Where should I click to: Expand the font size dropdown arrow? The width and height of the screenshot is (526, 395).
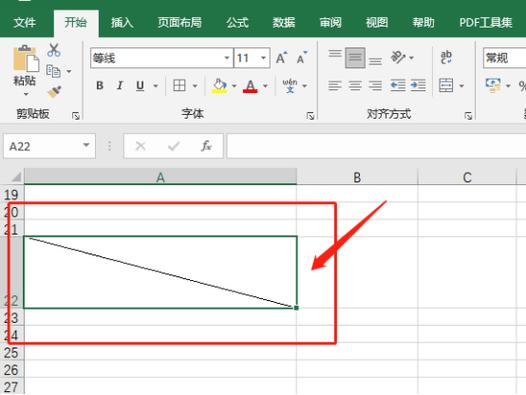264,58
